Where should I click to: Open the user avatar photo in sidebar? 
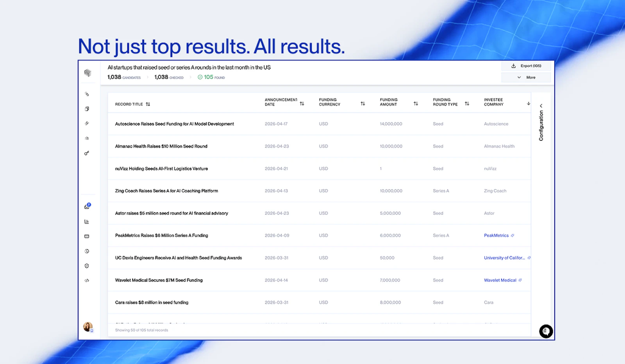point(88,327)
